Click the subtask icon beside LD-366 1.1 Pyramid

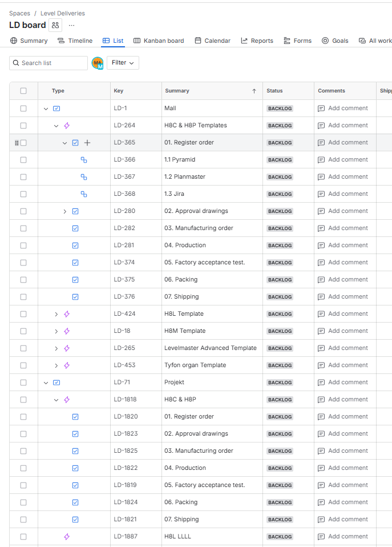(x=84, y=159)
